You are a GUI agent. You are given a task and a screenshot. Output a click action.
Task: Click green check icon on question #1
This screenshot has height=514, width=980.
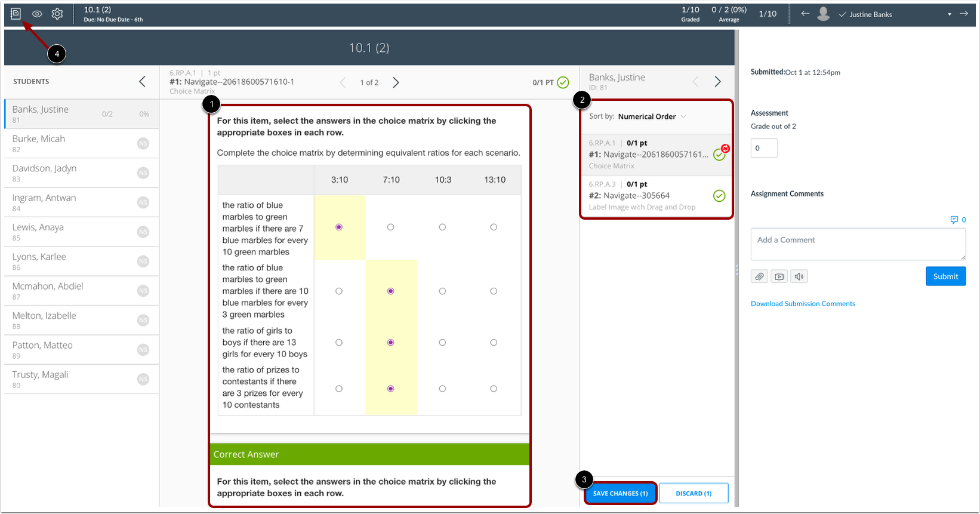click(x=719, y=155)
